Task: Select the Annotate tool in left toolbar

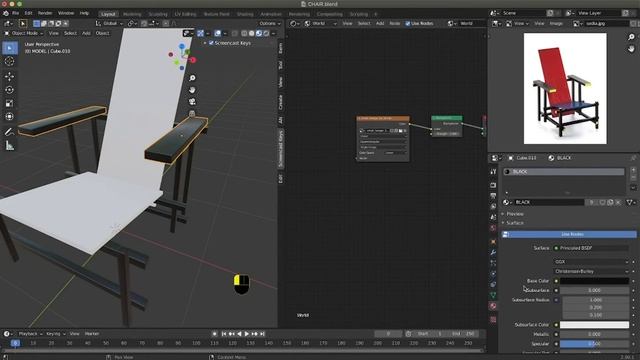Action: click(10, 132)
